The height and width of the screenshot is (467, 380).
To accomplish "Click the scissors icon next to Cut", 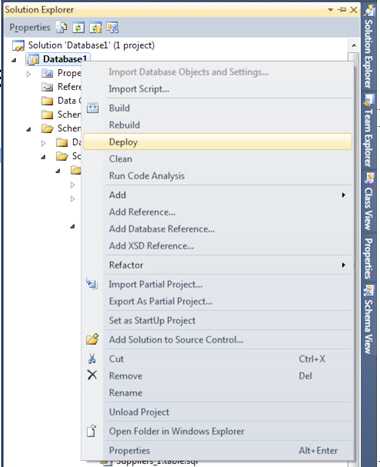I will [x=92, y=359].
